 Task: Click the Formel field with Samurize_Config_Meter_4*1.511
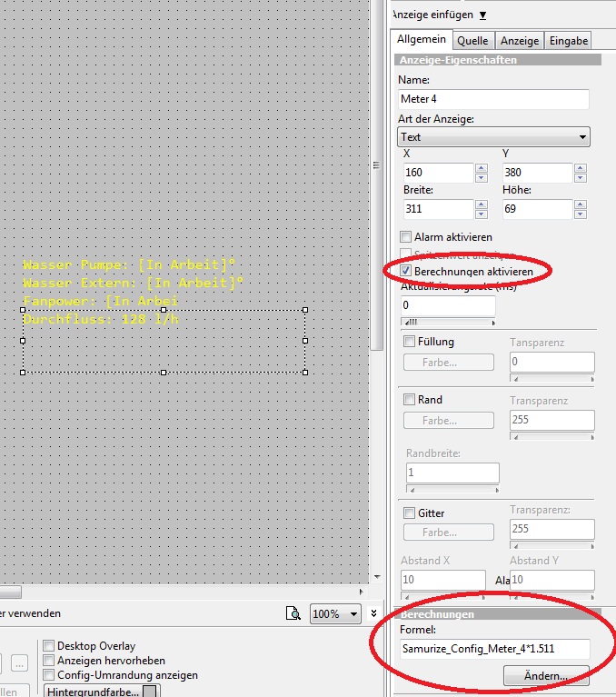494,649
